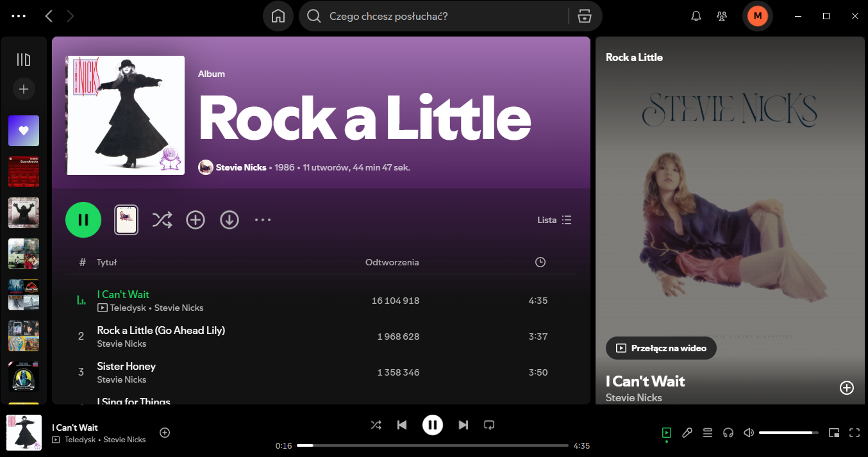Image resolution: width=868 pixels, height=457 pixels.
Task: Toggle the Now Playing view panel
Action: click(667, 433)
